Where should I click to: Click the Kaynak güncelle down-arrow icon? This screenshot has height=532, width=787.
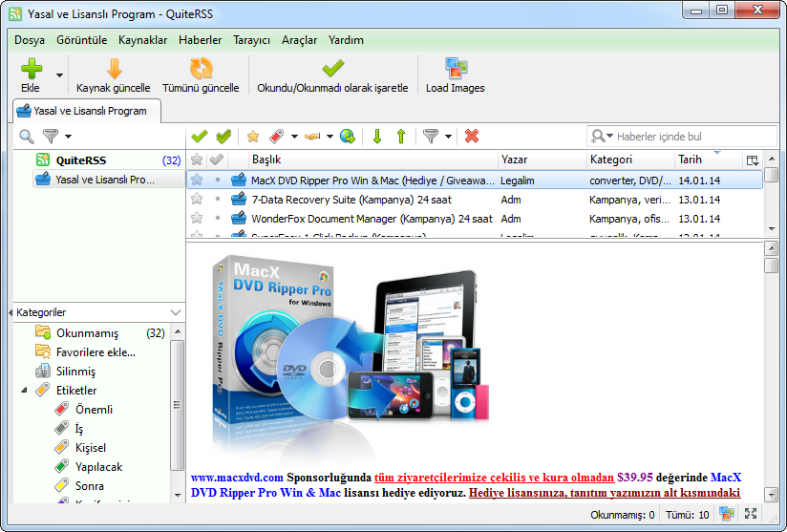pyautogui.click(x=114, y=69)
